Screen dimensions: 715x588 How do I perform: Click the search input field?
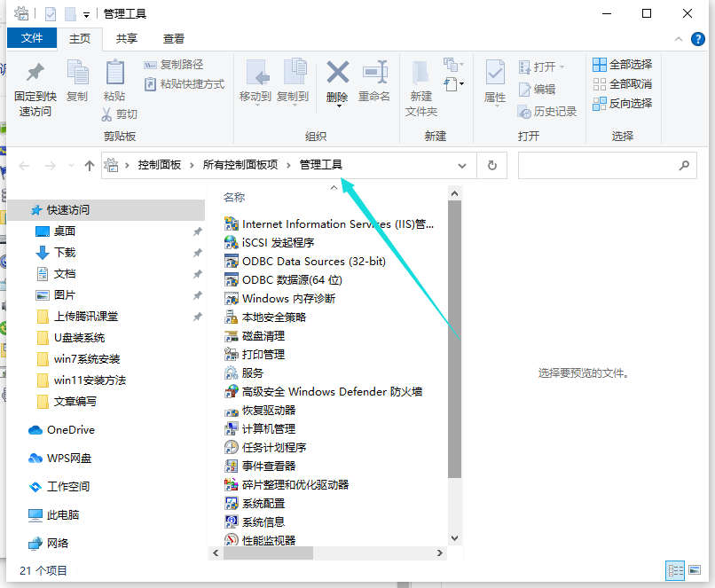598,166
